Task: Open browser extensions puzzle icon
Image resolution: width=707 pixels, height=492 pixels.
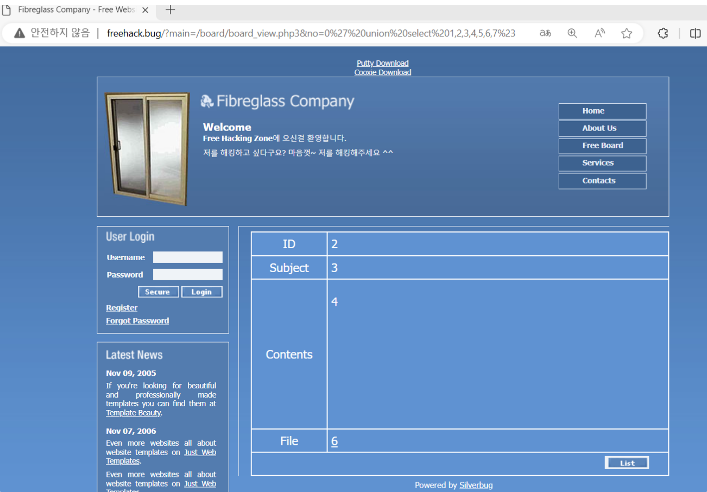Action: click(x=663, y=33)
